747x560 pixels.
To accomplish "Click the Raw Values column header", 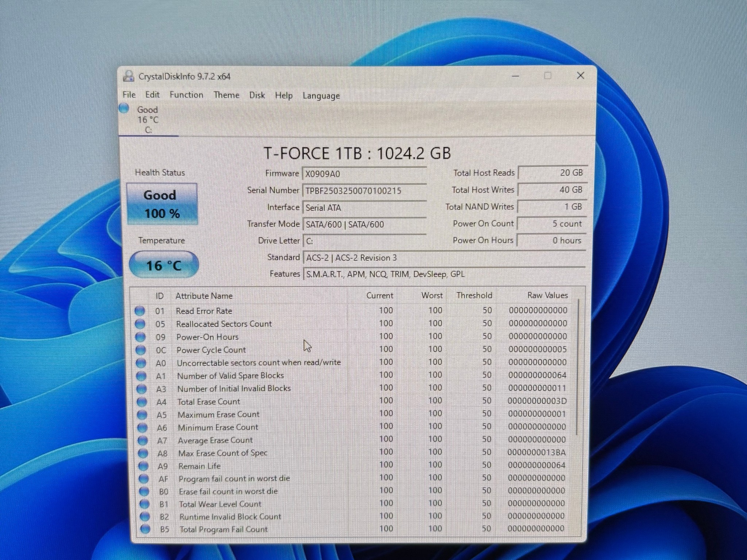I will tap(547, 295).
